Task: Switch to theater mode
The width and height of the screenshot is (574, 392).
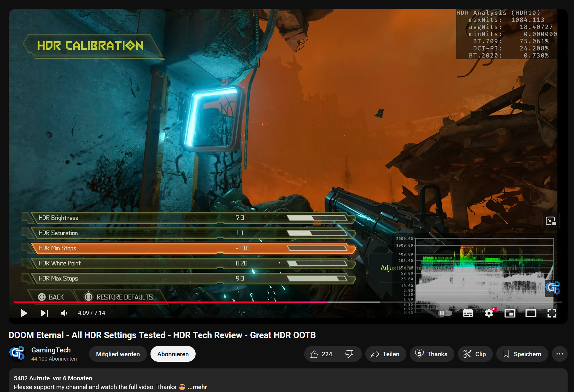Action: [531, 313]
